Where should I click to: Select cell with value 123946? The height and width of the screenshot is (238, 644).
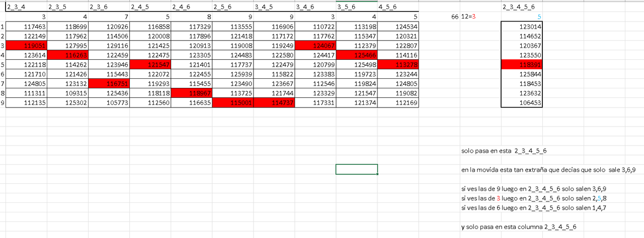[109, 64]
